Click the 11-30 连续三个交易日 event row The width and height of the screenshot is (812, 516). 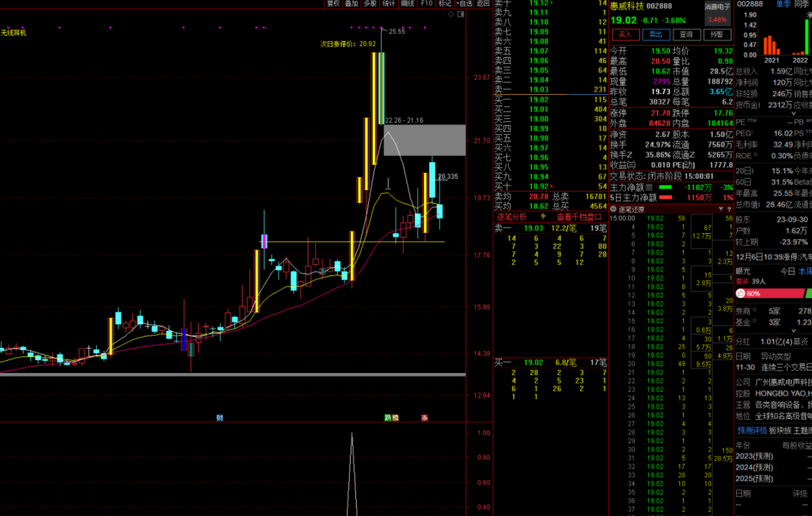pos(774,368)
